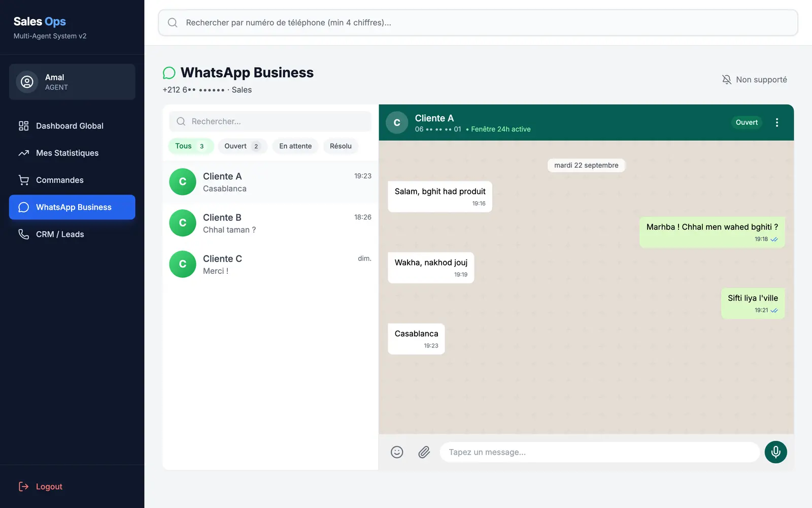Click the Cliente A avatar in conversation list
Image resolution: width=812 pixels, height=508 pixels.
pos(183,182)
